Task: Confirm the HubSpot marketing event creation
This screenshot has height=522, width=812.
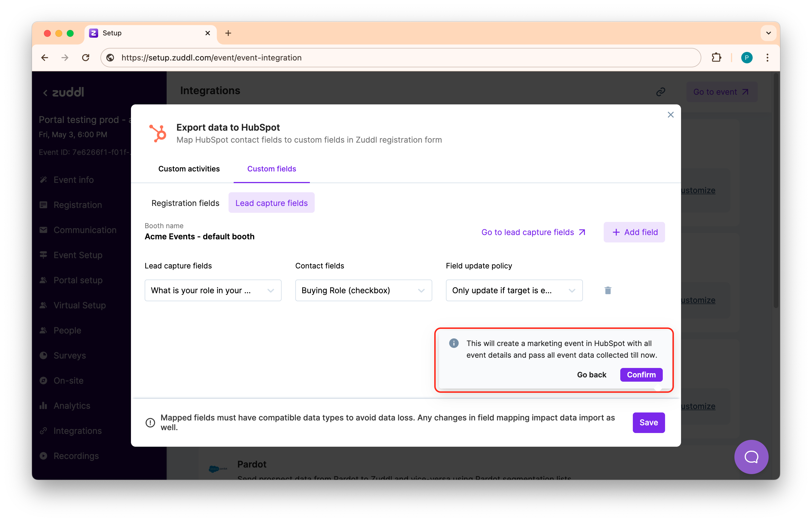Action: point(641,375)
